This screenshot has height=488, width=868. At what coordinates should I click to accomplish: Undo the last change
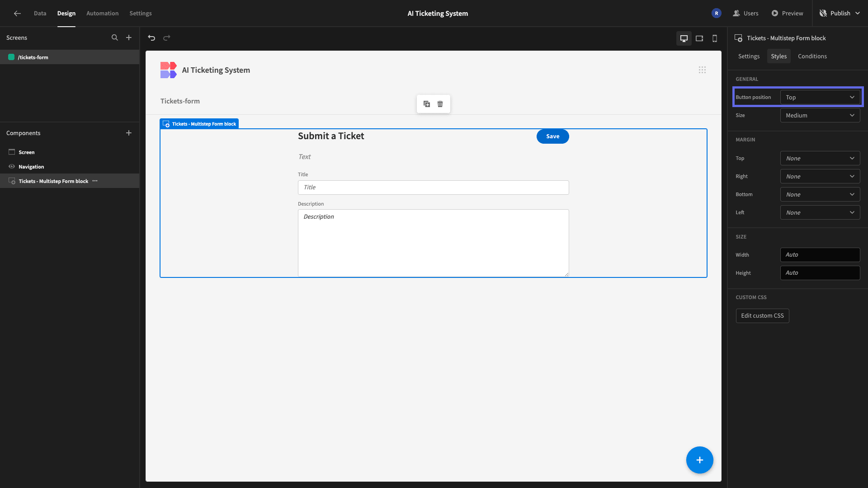(x=151, y=38)
